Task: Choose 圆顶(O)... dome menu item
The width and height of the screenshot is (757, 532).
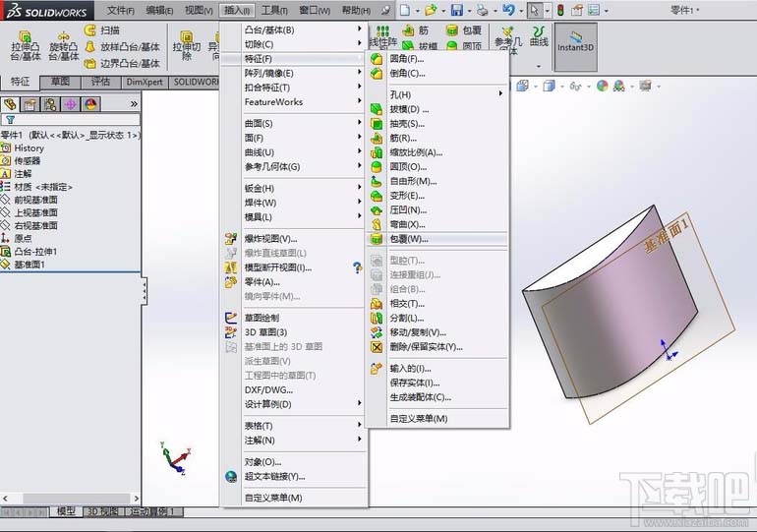Action: point(437,167)
